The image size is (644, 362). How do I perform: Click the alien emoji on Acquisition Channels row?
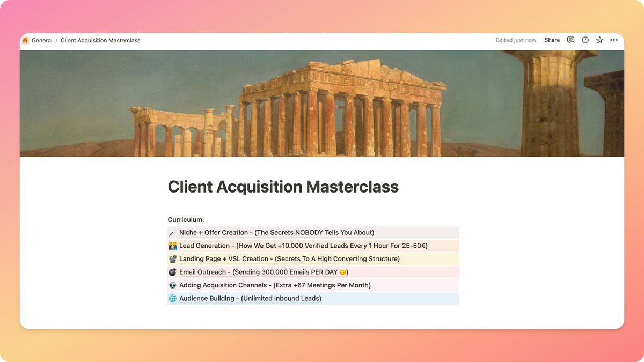point(173,285)
